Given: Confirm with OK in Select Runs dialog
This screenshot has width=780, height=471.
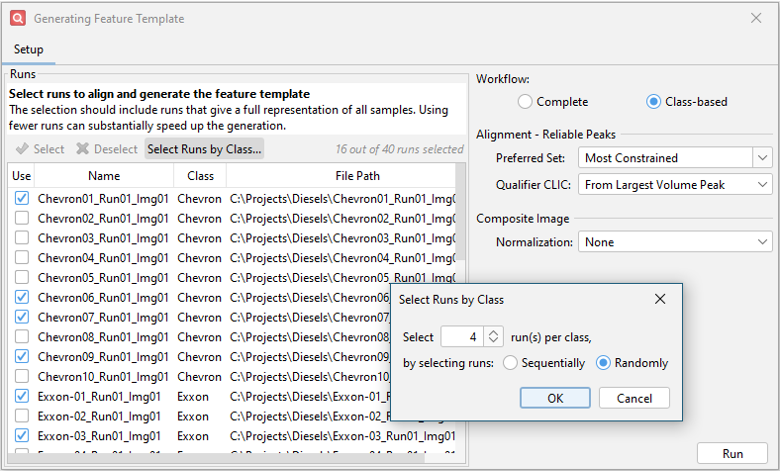Looking at the screenshot, I should tap(555, 398).
